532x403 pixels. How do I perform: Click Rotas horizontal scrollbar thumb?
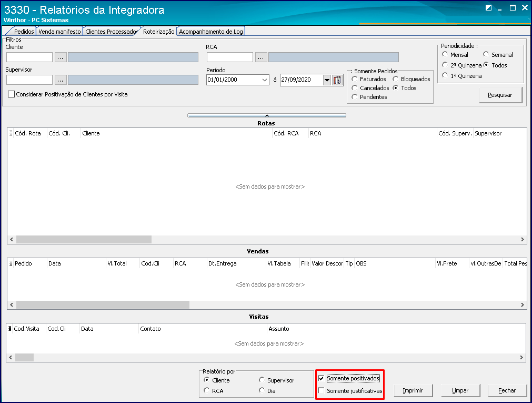coord(84,240)
